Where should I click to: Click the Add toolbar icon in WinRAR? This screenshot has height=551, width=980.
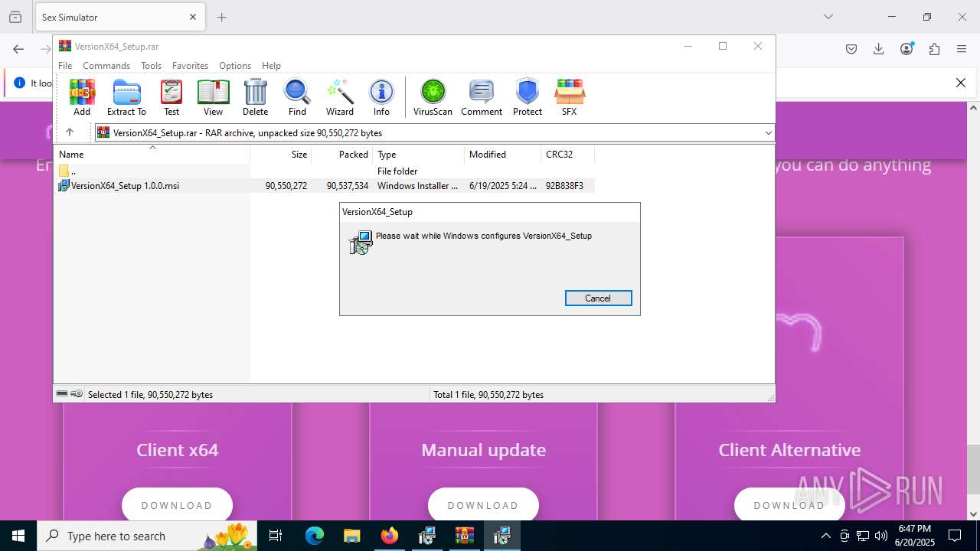tap(82, 97)
